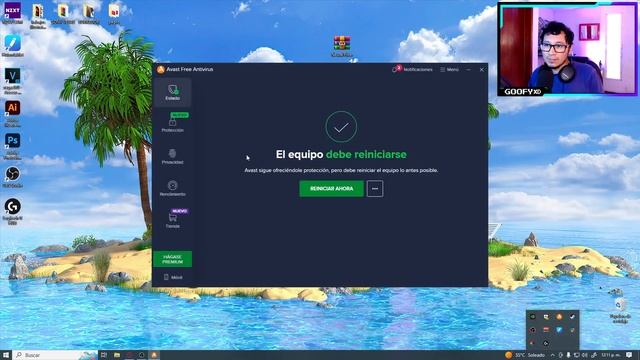Select the blue pen app desktop shortcut

click(13, 46)
